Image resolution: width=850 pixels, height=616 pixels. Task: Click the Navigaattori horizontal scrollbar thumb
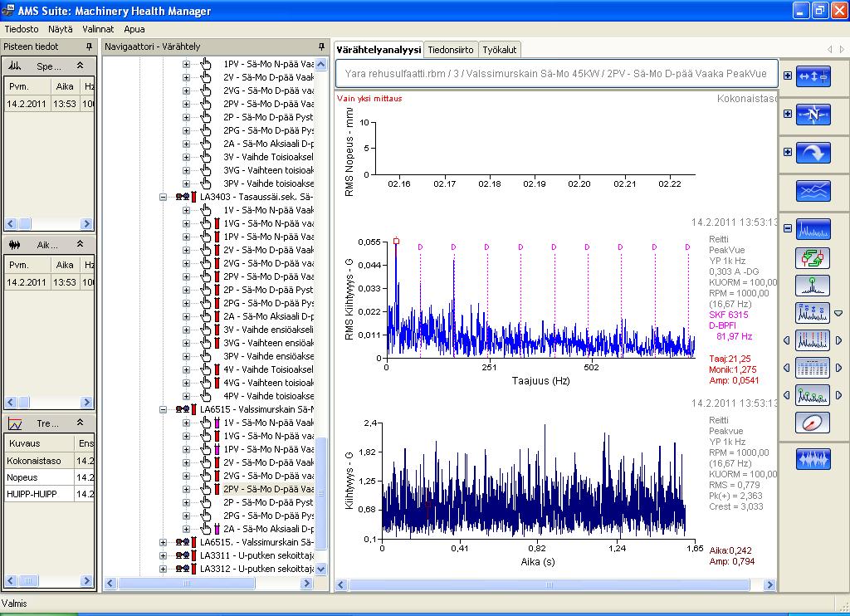pos(187,584)
